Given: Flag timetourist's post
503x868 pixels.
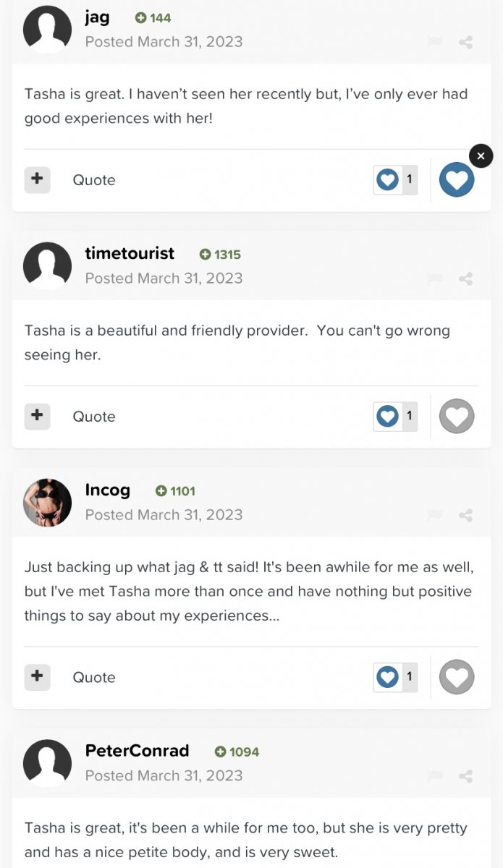Looking at the screenshot, I should pyautogui.click(x=435, y=278).
